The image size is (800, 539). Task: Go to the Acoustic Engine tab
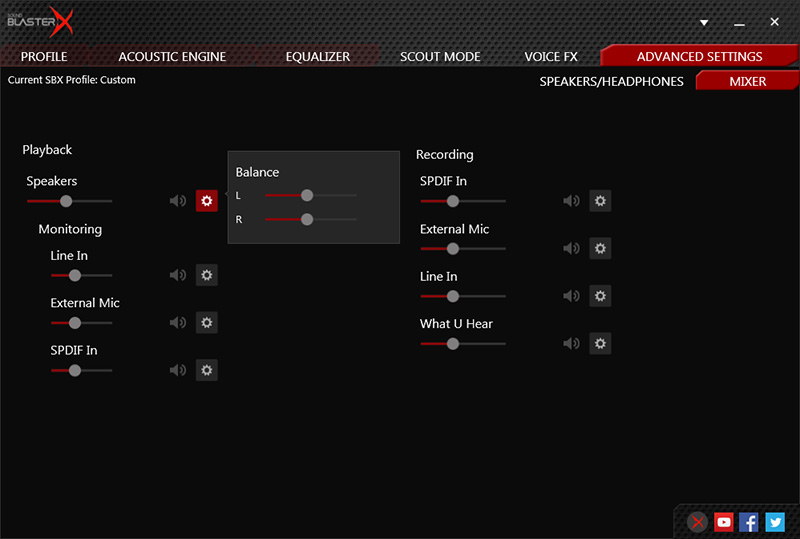[x=172, y=57]
